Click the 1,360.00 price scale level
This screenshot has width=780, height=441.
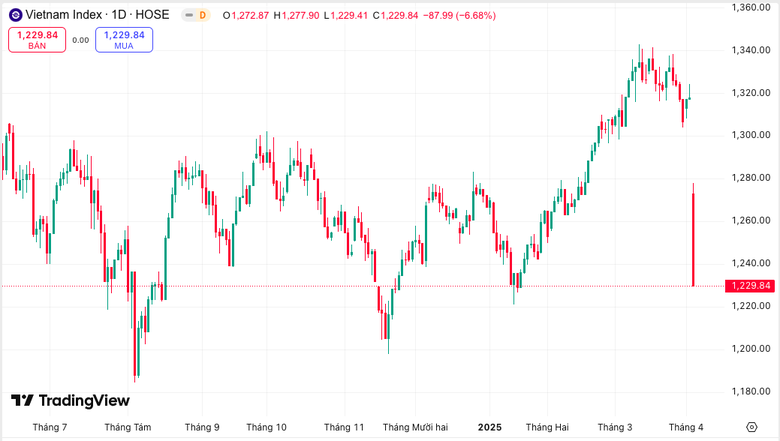750,7
